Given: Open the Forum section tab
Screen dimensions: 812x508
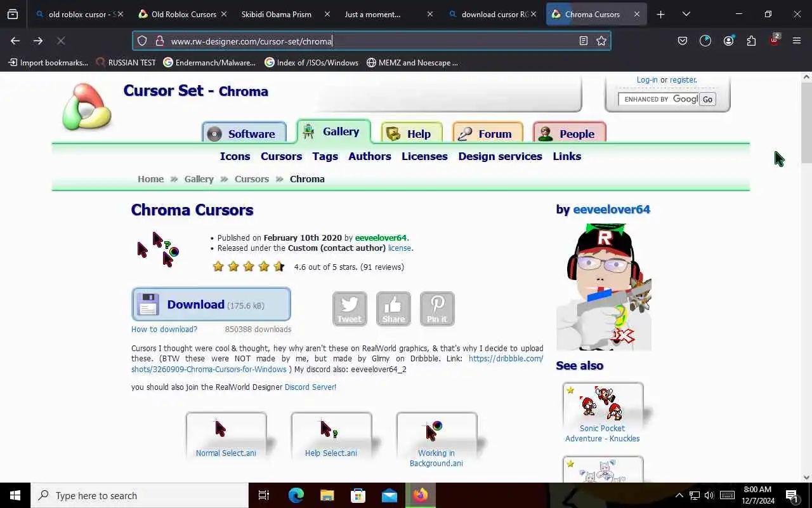Looking at the screenshot, I should [x=488, y=133].
